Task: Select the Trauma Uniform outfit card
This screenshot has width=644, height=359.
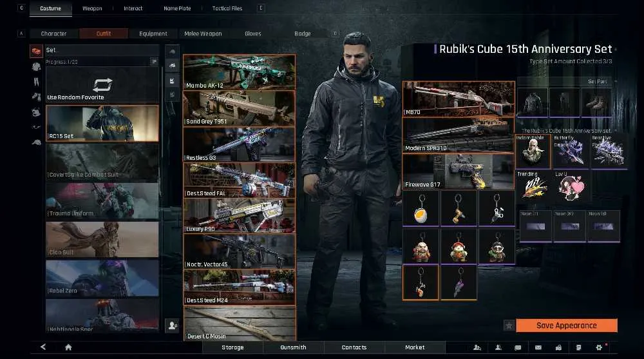Action: [102, 201]
